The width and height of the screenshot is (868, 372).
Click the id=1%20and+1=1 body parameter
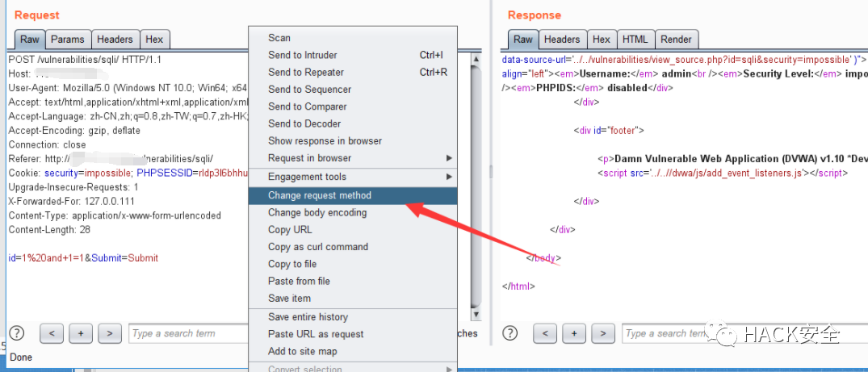point(46,258)
